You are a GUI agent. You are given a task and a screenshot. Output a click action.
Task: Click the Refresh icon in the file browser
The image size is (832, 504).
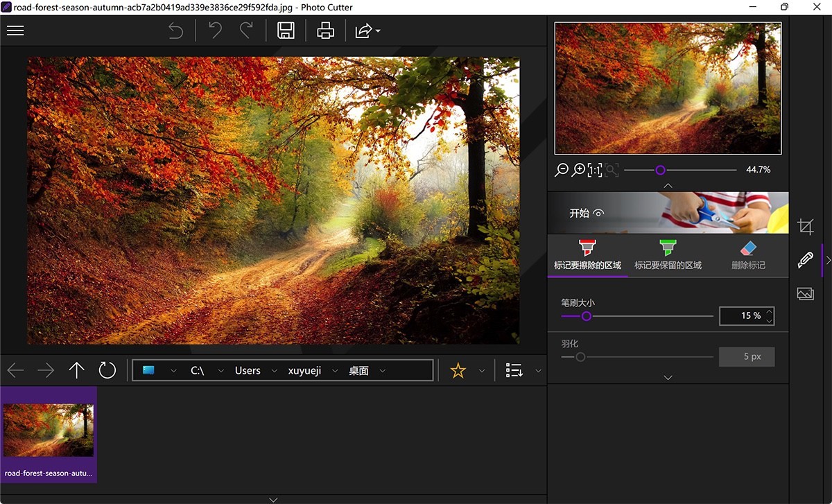[x=107, y=370]
